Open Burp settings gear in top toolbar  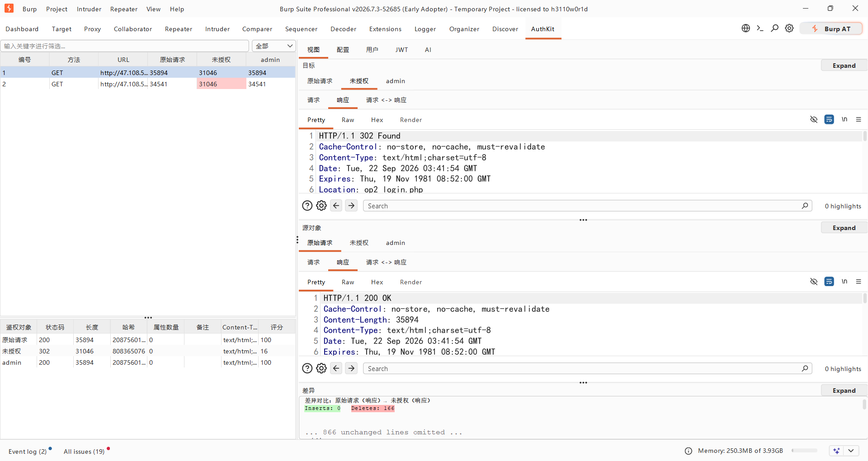point(789,28)
